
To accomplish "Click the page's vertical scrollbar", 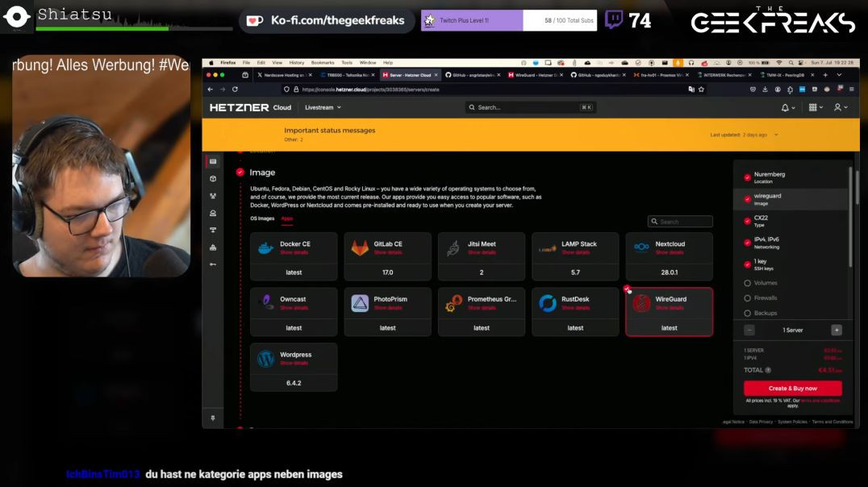I will tap(857, 186).
